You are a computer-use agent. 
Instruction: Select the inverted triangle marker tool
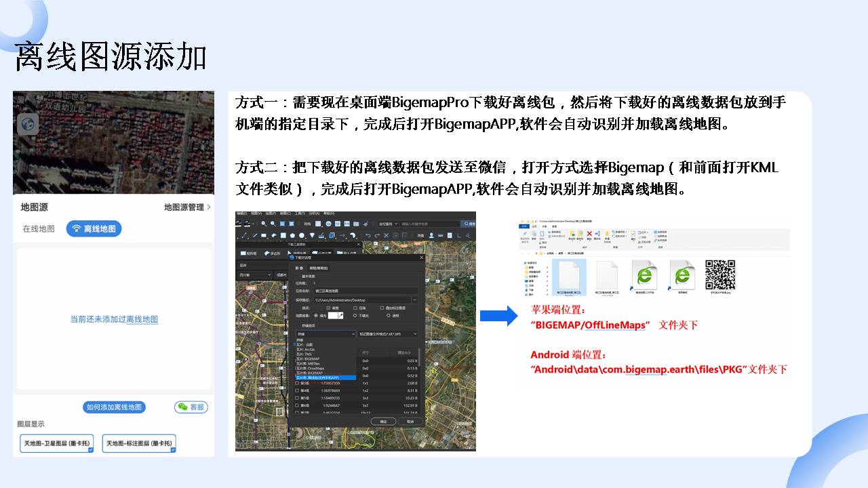pyautogui.click(x=312, y=235)
